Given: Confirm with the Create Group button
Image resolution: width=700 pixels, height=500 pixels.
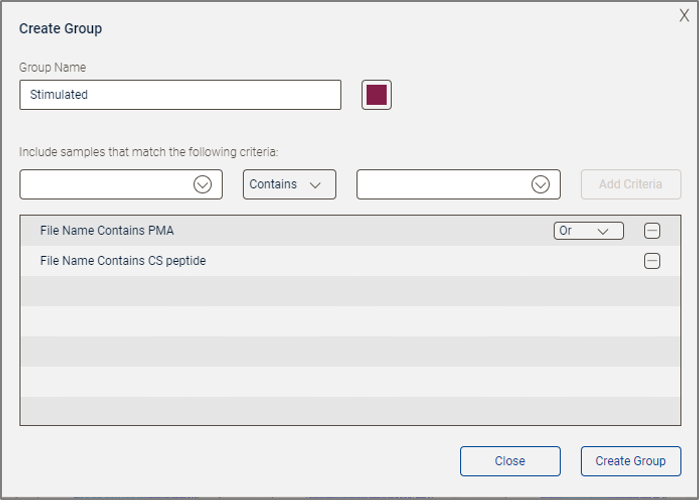Looking at the screenshot, I should [x=630, y=461].
